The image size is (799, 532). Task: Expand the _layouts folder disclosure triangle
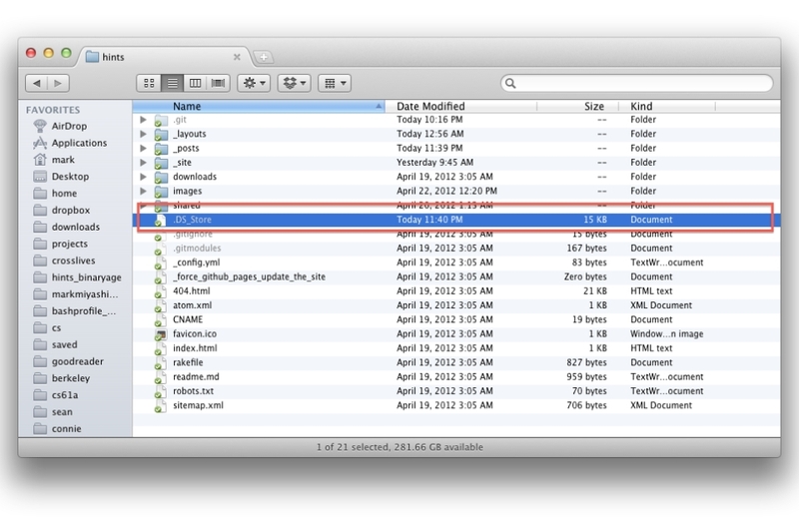coord(143,134)
